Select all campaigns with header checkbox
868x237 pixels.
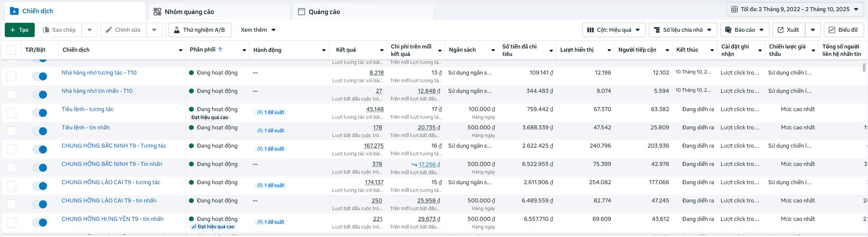[x=11, y=50]
